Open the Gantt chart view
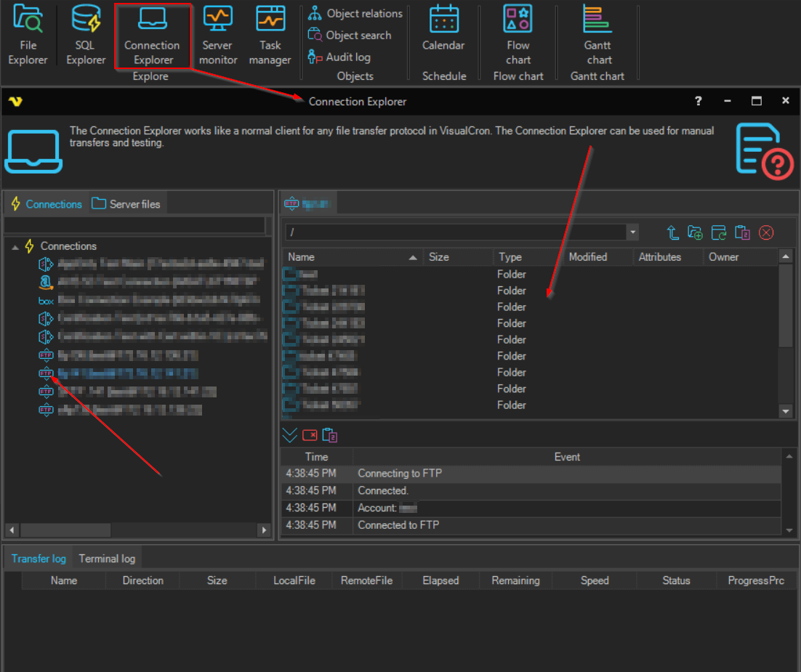The width and height of the screenshot is (801, 672). 597,35
